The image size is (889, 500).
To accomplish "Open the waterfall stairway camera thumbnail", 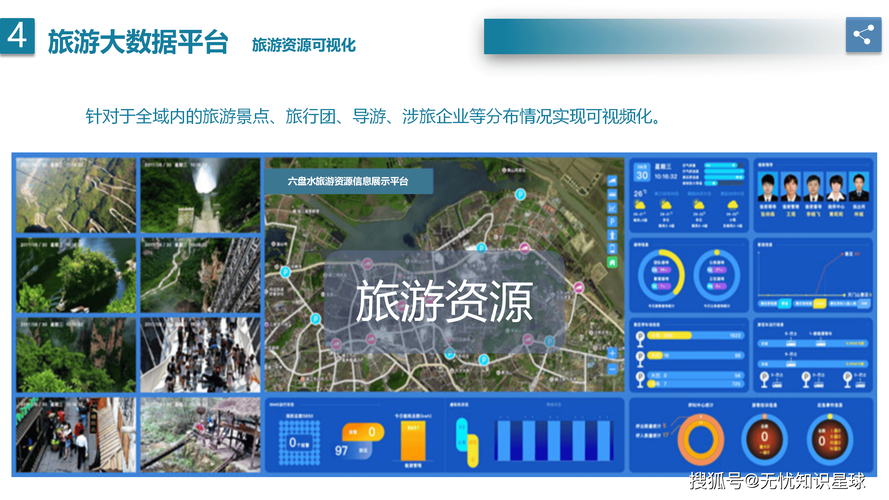I will (200, 196).
